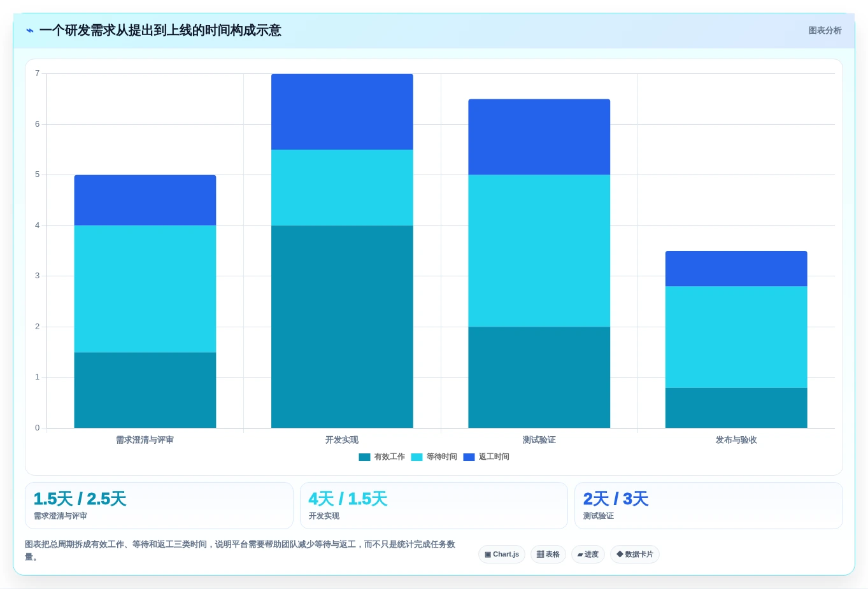Select the 进度 tag chip

tap(588, 555)
